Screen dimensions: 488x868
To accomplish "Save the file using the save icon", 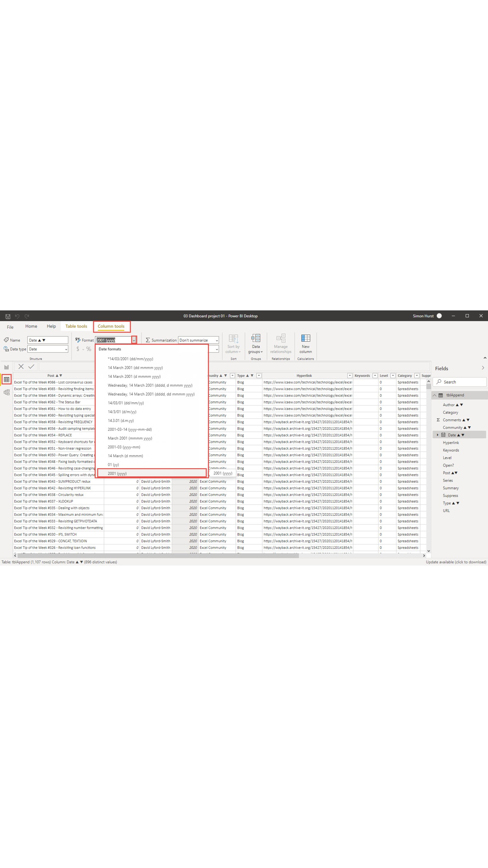I will tap(7, 316).
